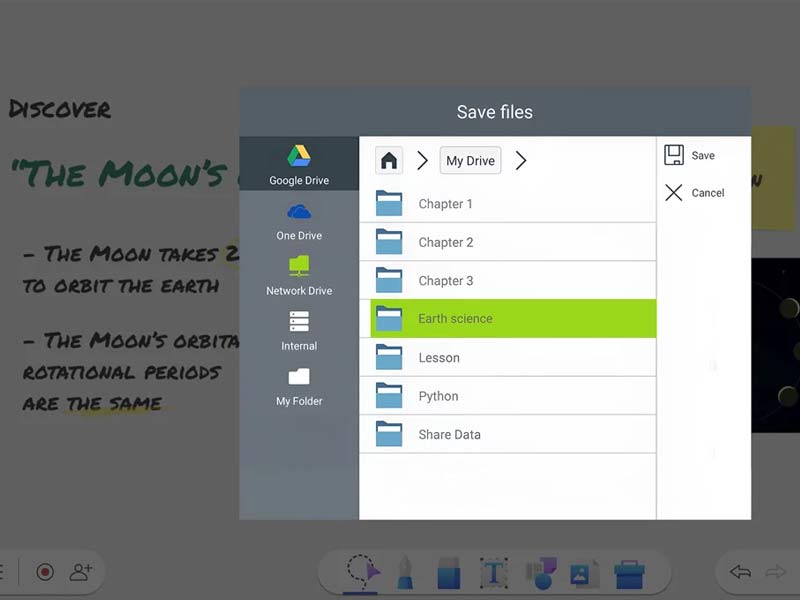Select Internal storage in the sidebar
Screen dimensions: 800x600
299,331
